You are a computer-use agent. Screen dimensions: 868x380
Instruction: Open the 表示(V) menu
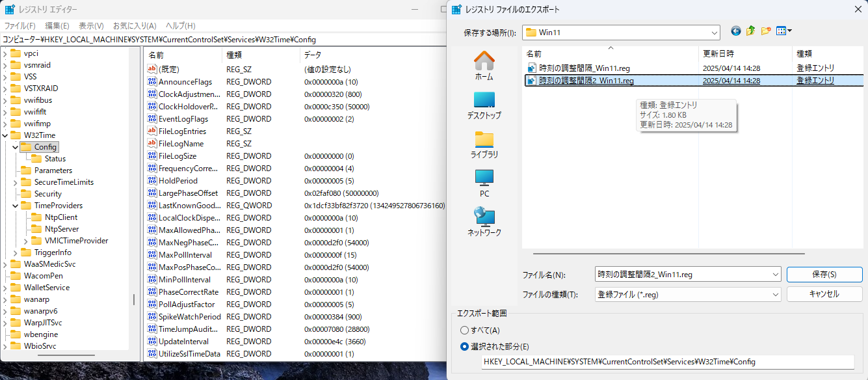(x=91, y=26)
